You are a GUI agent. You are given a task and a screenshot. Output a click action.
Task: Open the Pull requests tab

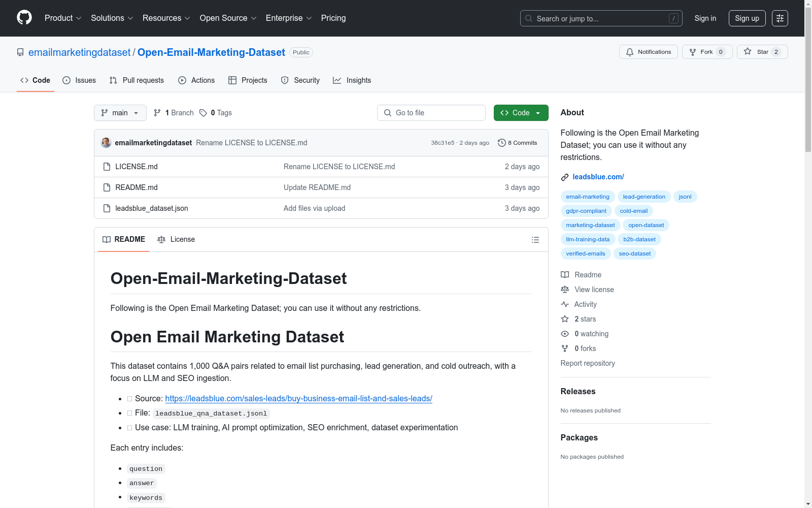137,80
